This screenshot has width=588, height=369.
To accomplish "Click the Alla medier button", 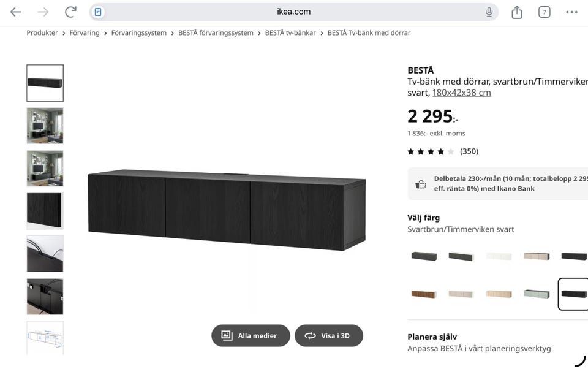I will tap(251, 335).
